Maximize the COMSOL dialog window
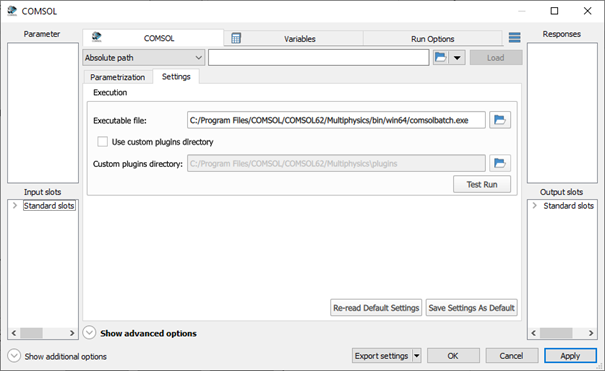The width and height of the screenshot is (605, 371). point(554,11)
